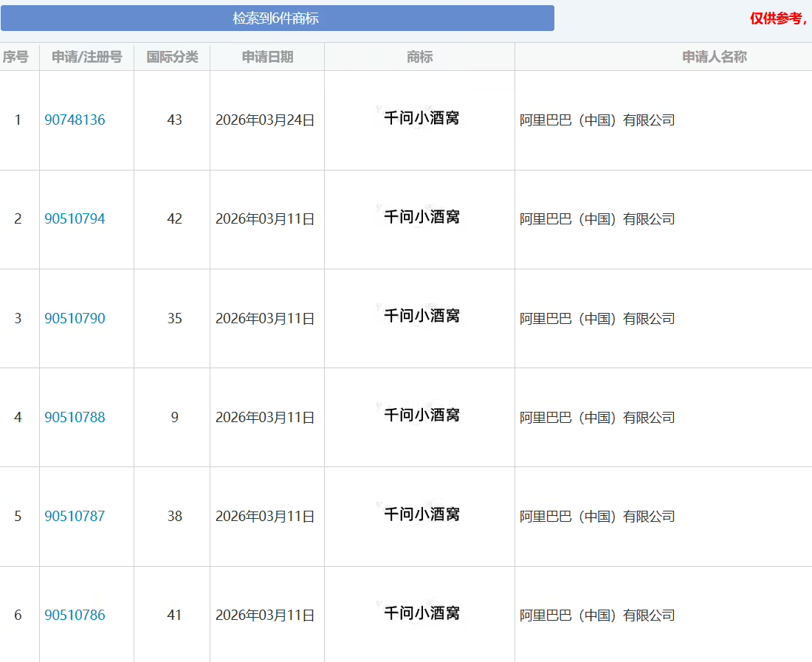Click classification 43 in row 1
The width and height of the screenshot is (812, 662).
coord(172,120)
